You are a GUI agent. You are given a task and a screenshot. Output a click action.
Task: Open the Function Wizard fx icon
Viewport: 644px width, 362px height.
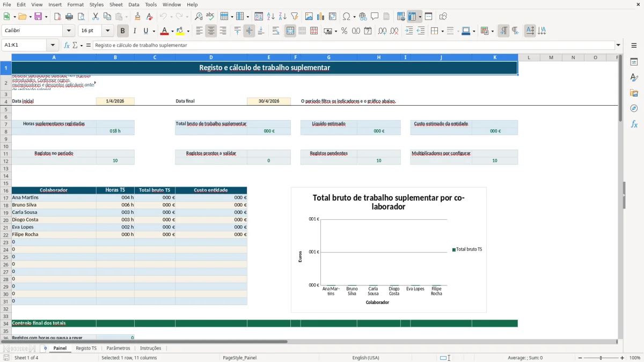(67, 46)
